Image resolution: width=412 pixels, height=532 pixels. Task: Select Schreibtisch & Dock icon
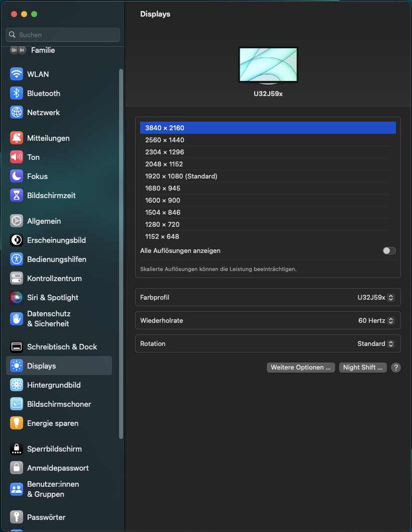click(x=16, y=347)
